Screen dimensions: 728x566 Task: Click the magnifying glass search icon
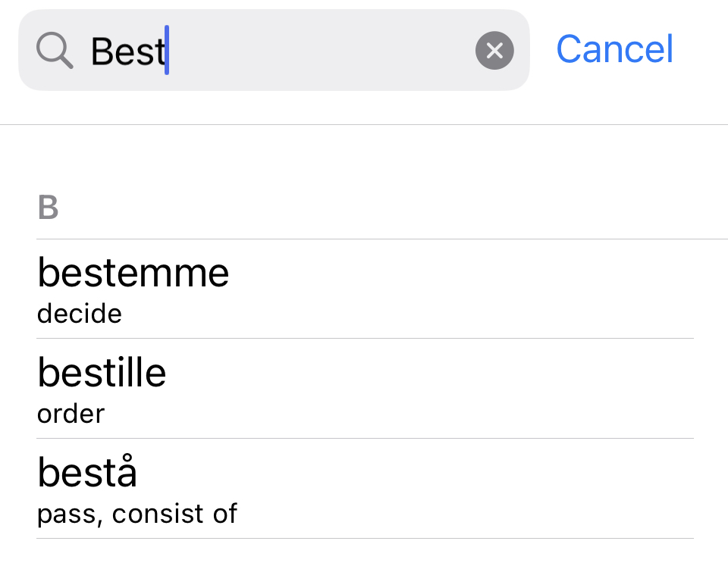coord(55,51)
